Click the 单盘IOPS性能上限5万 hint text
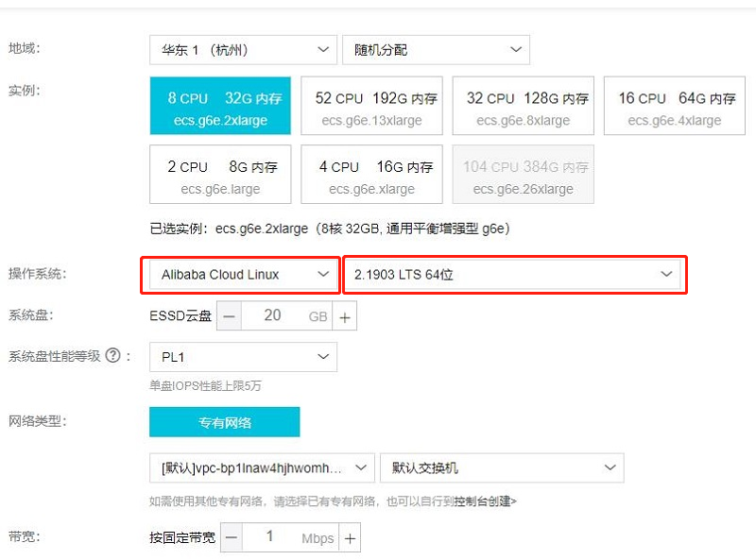The width and height of the screenshot is (756, 560). [205, 385]
